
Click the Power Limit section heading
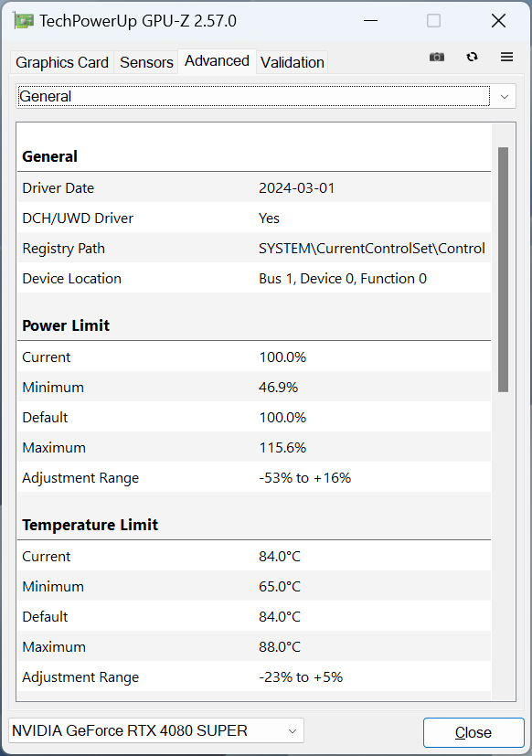pos(66,325)
